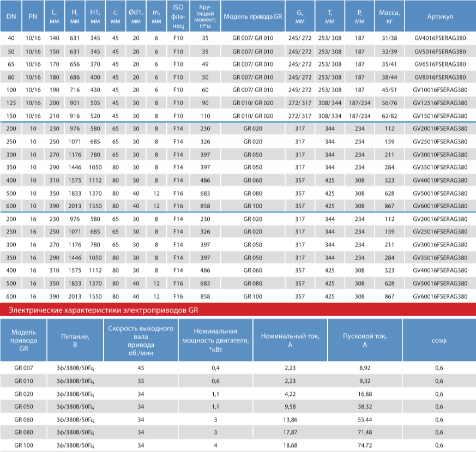Image resolution: width=476 pixels, height=452 pixels.
Task: Select the "Пусковой ток, А" header
Action: (x=365, y=340)
